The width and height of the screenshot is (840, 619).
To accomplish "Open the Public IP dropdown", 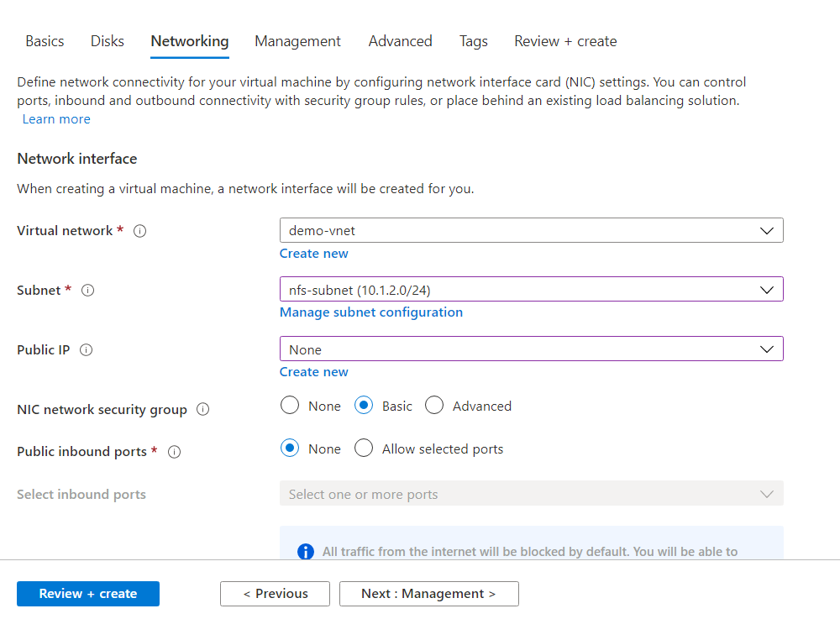I will pyautogui.click(x=531, y=349).
